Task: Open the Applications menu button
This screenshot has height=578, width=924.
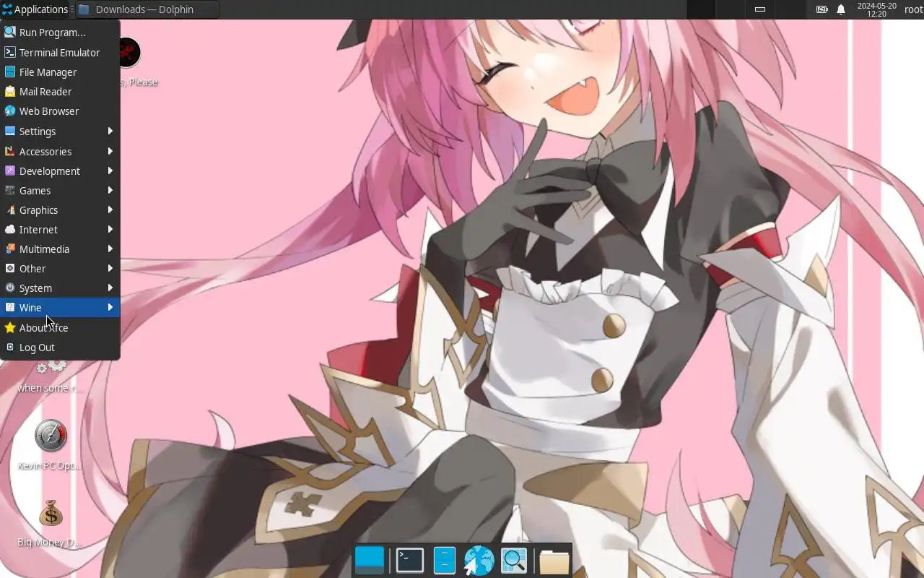Action: coord(35,9)
